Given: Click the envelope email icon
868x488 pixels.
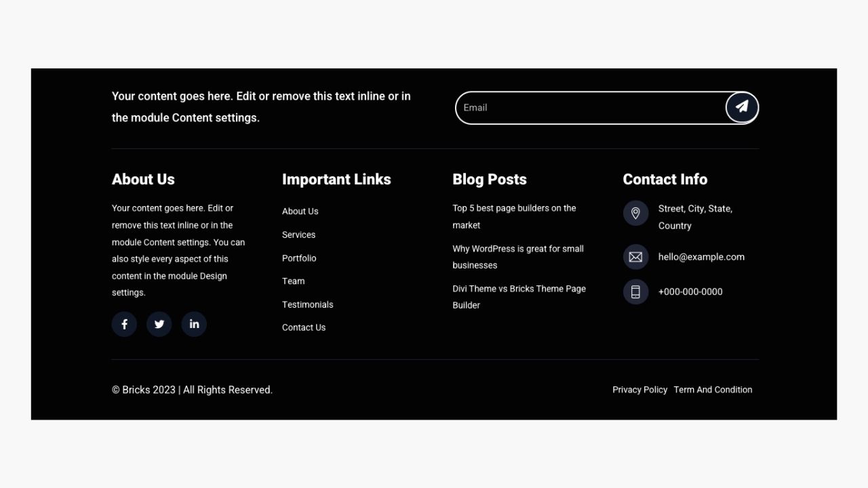Looking at the screenshot, I should (635, 257).
